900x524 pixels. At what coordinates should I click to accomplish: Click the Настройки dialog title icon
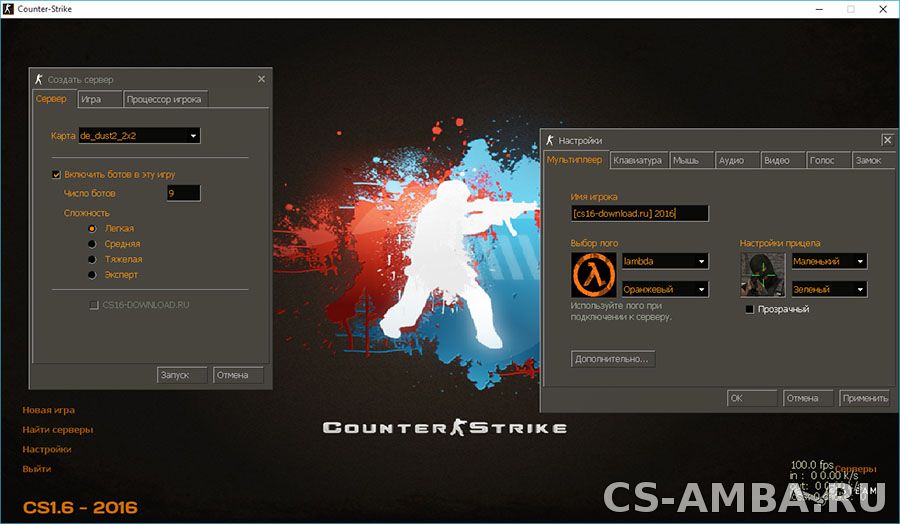(x=550, y=140)
